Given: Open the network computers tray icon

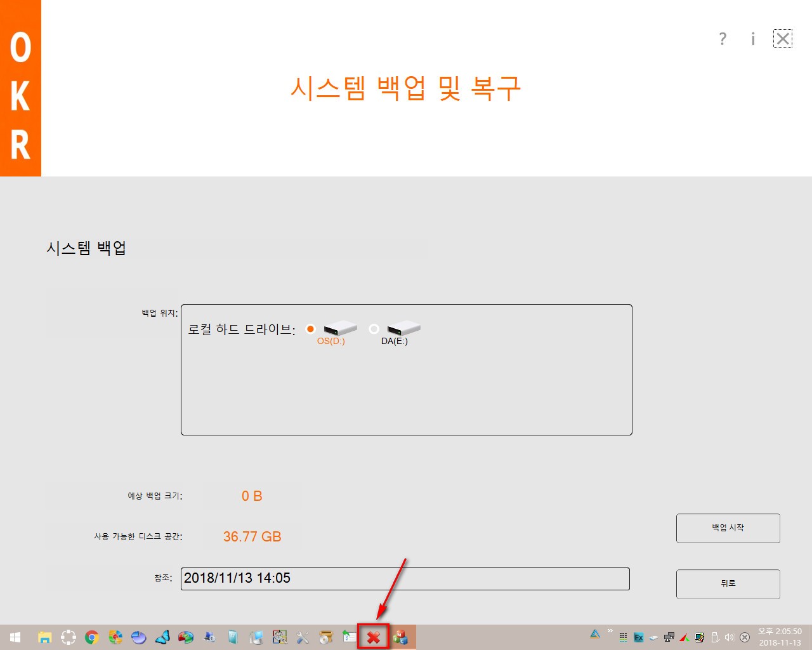Looking at the screenshot, I should click(669, 637).
